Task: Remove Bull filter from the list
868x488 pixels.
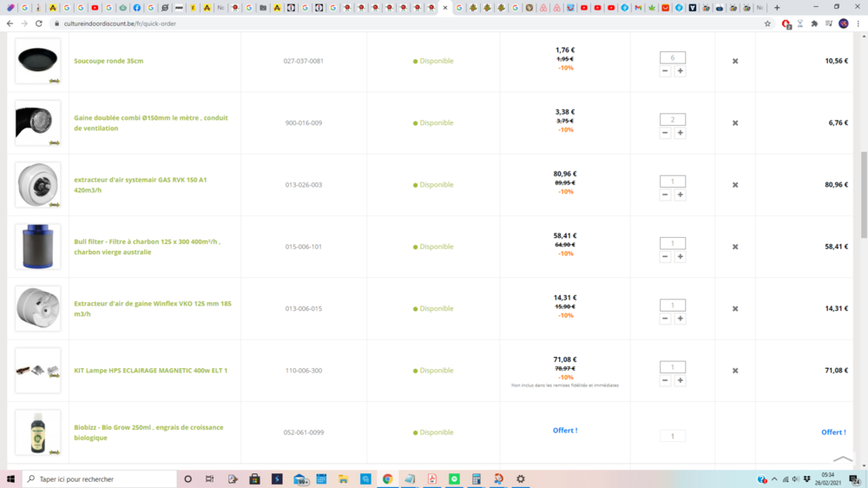Action: coord(735,247)
